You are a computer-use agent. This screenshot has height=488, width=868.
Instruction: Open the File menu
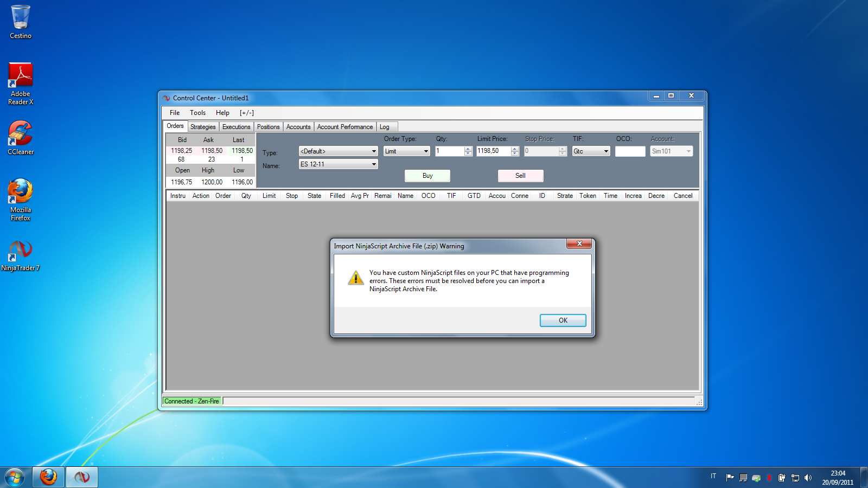[x=175, y=113]
